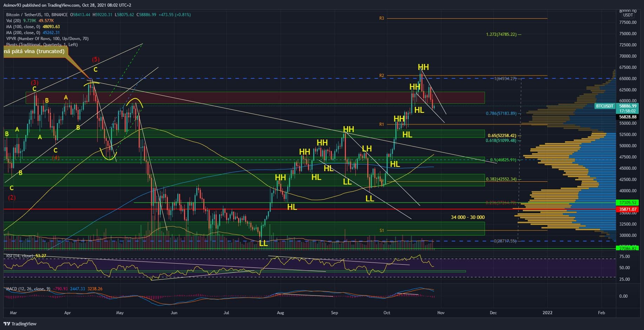Click the 'Oct' label on time axis

(x=387, y=313)
